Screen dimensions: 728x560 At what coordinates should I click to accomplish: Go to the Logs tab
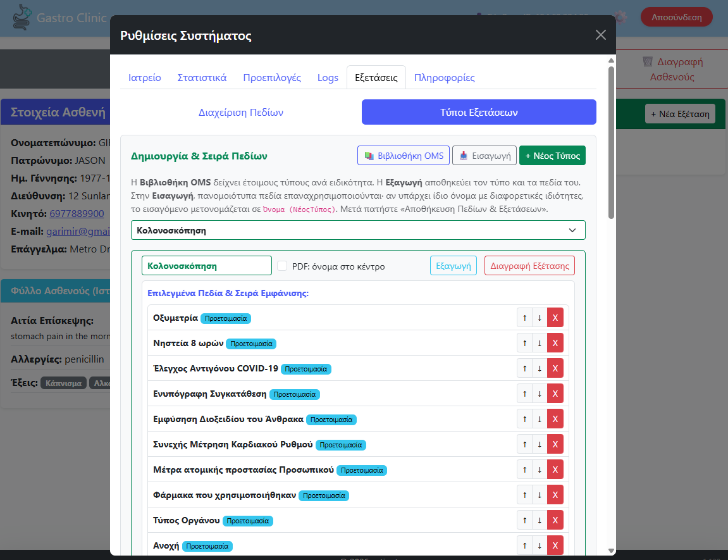[328, 78]
